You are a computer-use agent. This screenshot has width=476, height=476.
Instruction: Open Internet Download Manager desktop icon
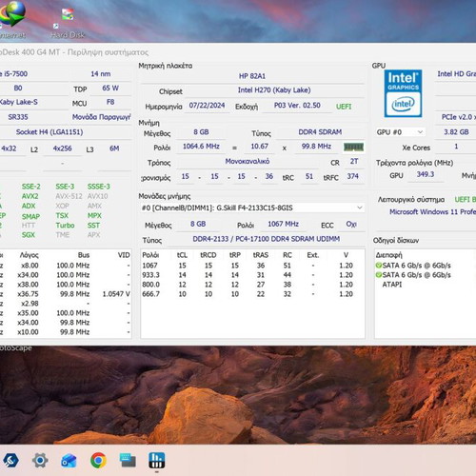12,20
